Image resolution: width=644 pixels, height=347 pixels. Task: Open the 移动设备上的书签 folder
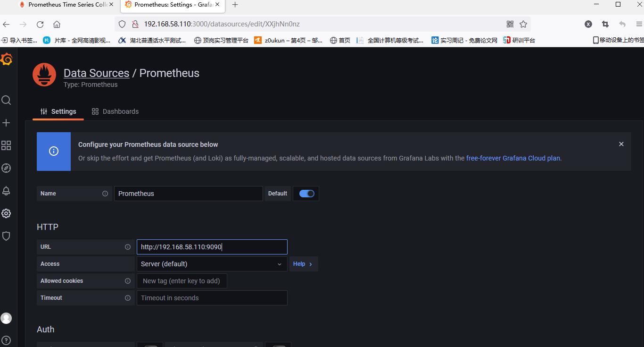point(618,40)
